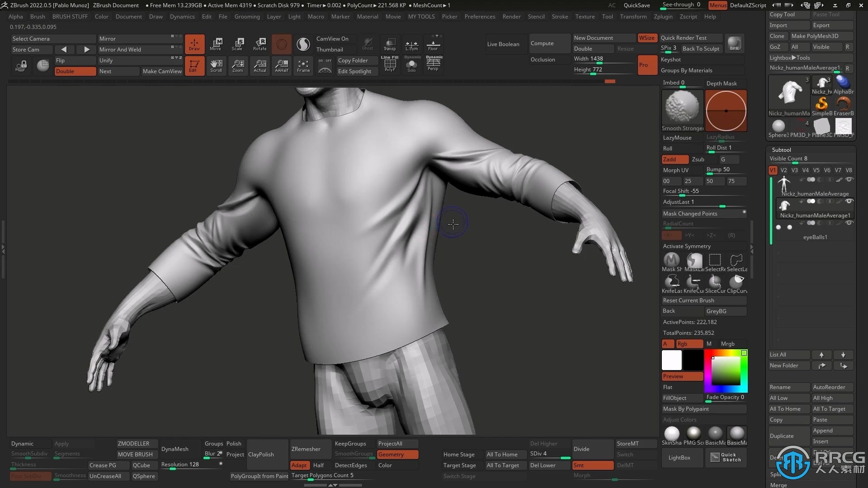Click the Edit mode icon
This screenshot has width=868, height=488.
[x=194, y=66]
